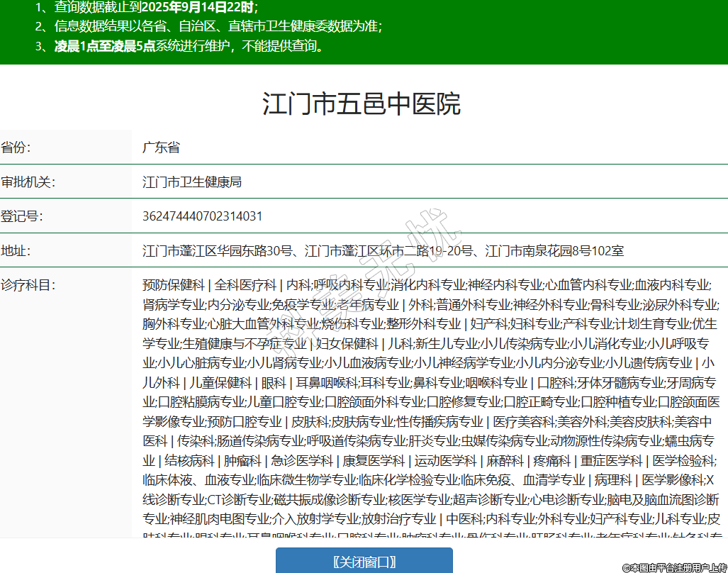Click the bold date 2025年9月14日22时
Viewport: 728px width, 573px height.
(x=197, y=8)
